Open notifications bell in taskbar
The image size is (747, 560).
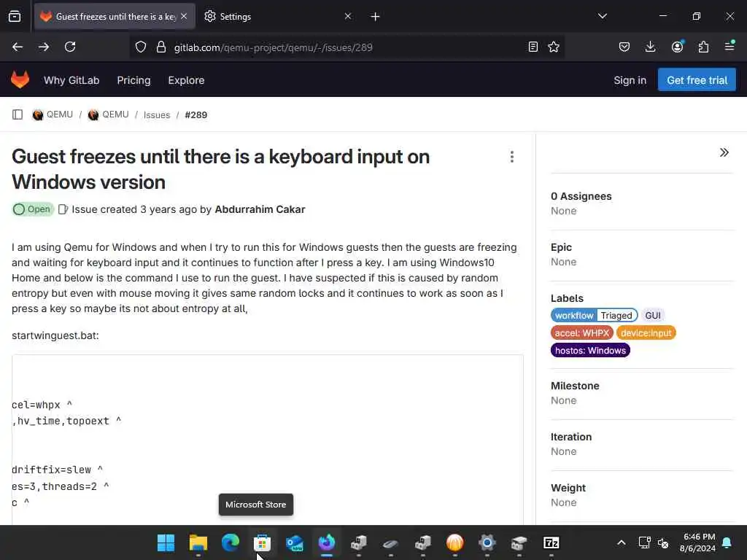[727, 542]
